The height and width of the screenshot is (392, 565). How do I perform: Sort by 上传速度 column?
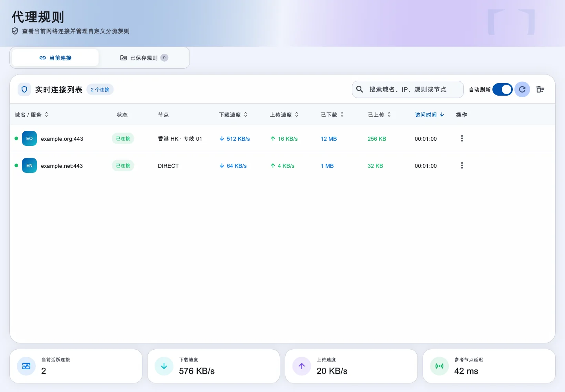click(284, 114)
